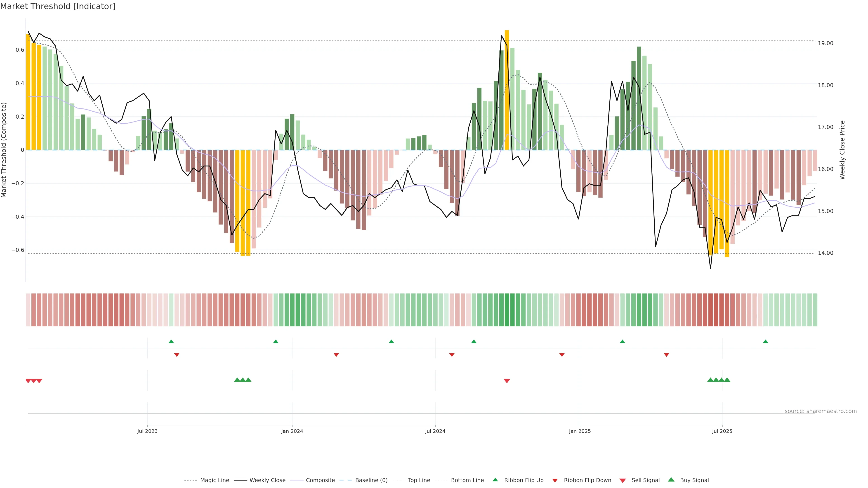
Task: Click the first Ribbon Flip Up marker after Jul 2023
Action: click(x=171, y=342)
